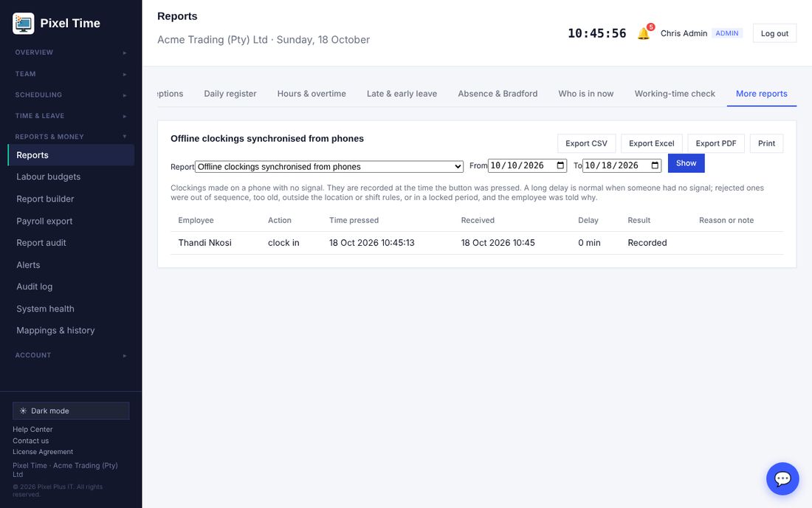Click the Show button
Image resolution: width=812 pixels, height=508 pixels.
point(687,163)
